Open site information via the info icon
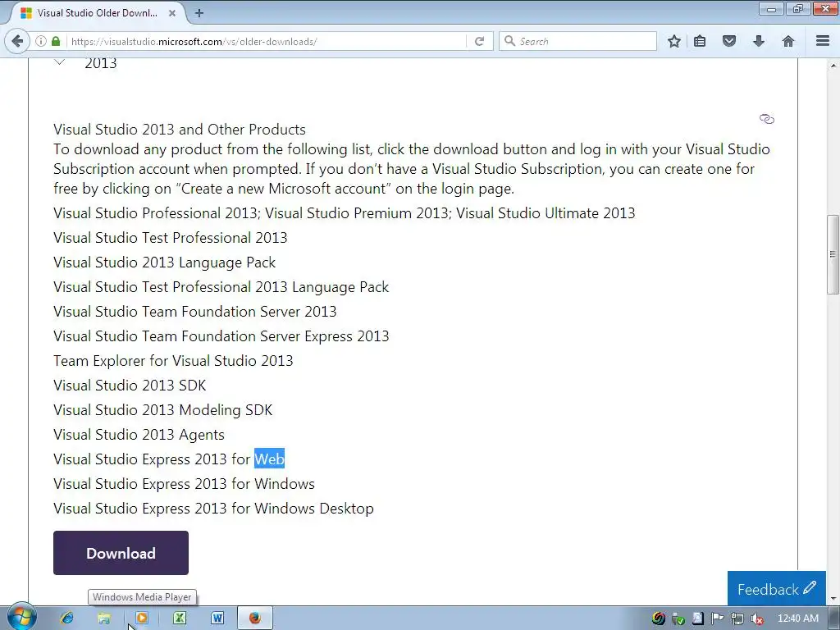Screen dimensions: 840x630 [41, 41]
